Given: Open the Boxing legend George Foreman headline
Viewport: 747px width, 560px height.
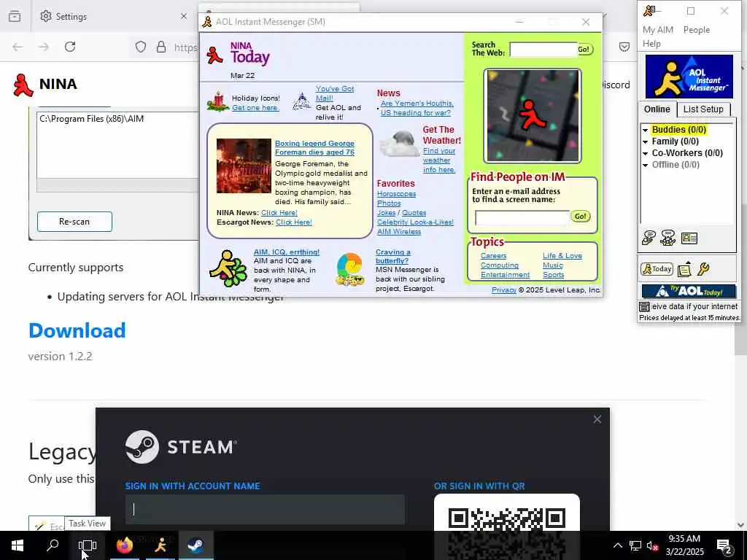Looking at the screenshot, I should coord(314,147).
